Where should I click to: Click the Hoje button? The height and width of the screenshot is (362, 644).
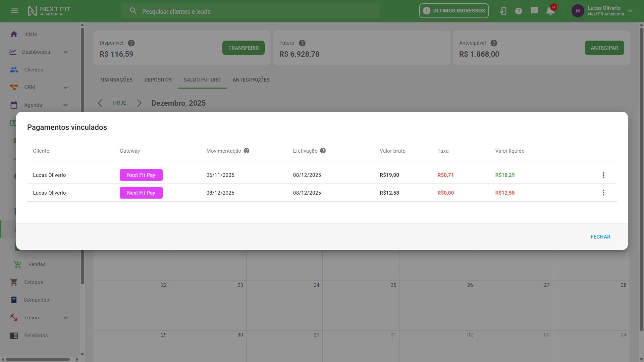click(x=119, y=103)
